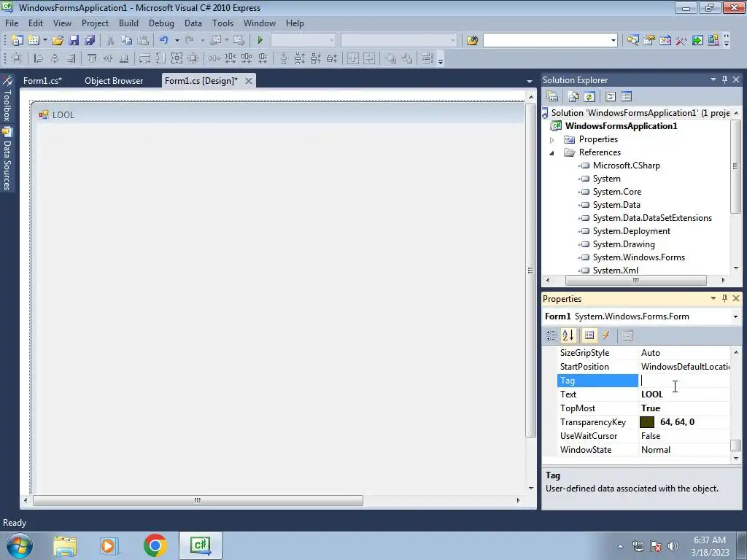Screen dimensions: 747x560
Task: Open the active documents list dropdown
Action: 529,82
